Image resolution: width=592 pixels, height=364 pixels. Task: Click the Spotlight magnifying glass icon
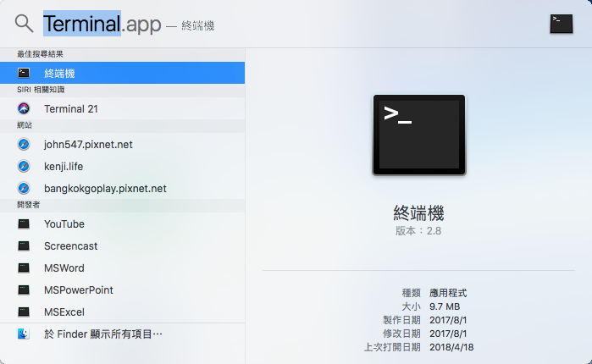[x=25, y=24]
